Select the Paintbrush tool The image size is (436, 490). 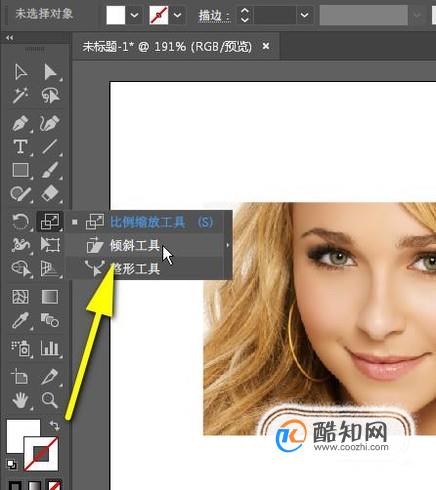[x=50, y=170]
